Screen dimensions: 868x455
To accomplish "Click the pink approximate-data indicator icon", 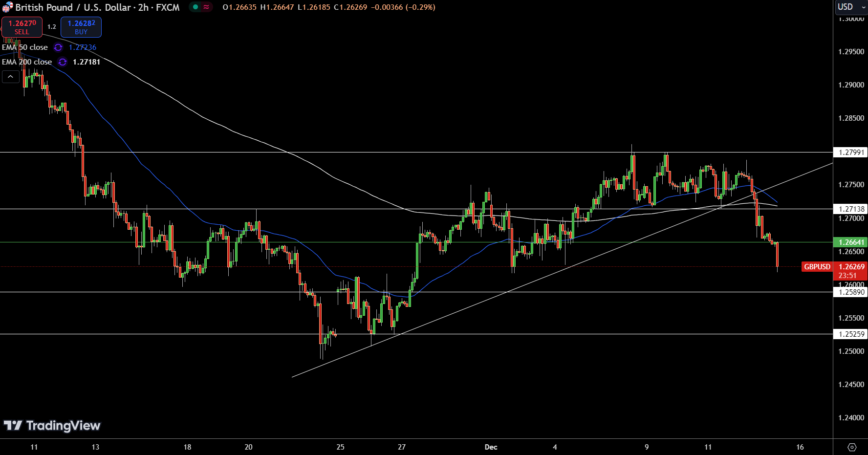I will 207,7.
